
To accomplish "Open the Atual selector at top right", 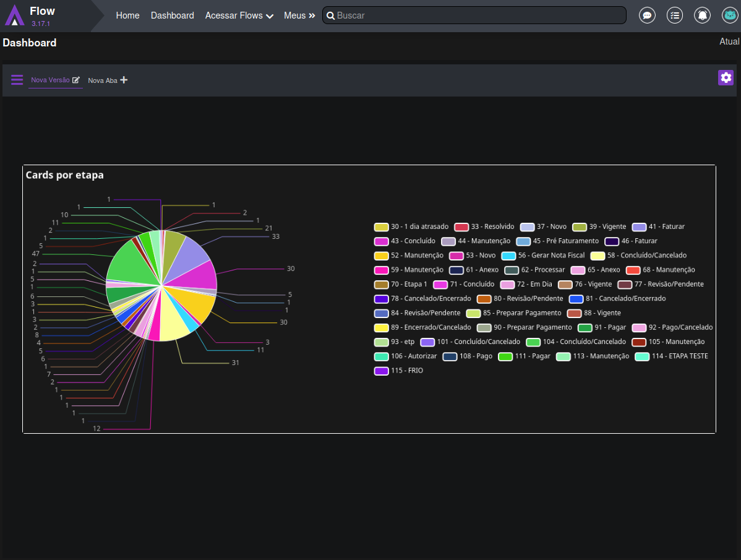I will coord(729,41).
